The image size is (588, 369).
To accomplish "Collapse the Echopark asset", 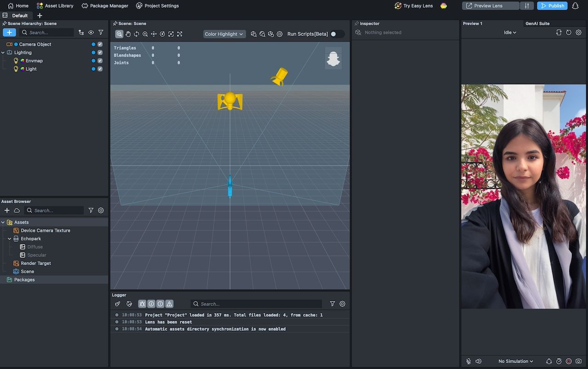I will (x=9, y=239).
